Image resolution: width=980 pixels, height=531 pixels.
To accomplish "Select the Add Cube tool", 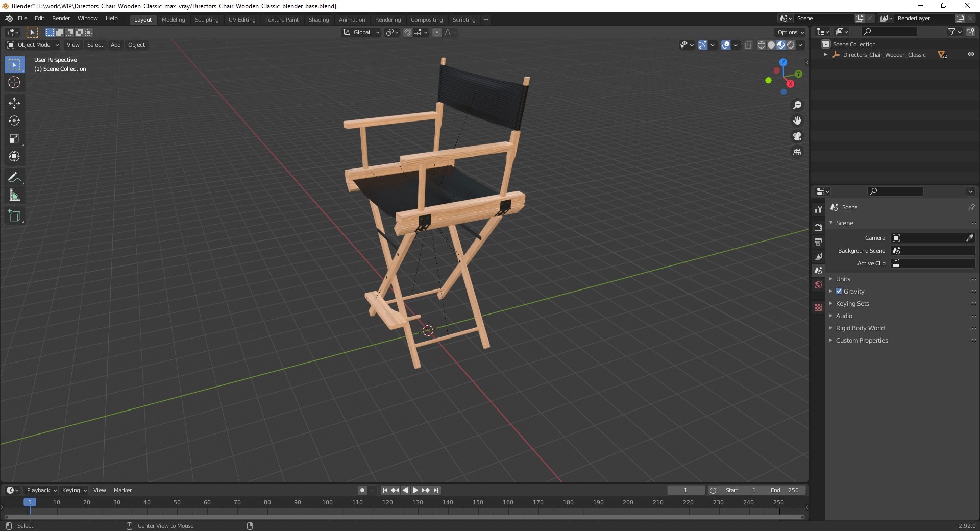I will pos(14,216).
